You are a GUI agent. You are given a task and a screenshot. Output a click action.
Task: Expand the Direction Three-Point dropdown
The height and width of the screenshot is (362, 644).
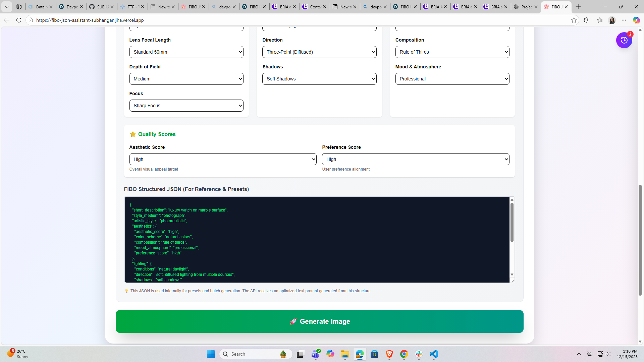click(319, 52)
